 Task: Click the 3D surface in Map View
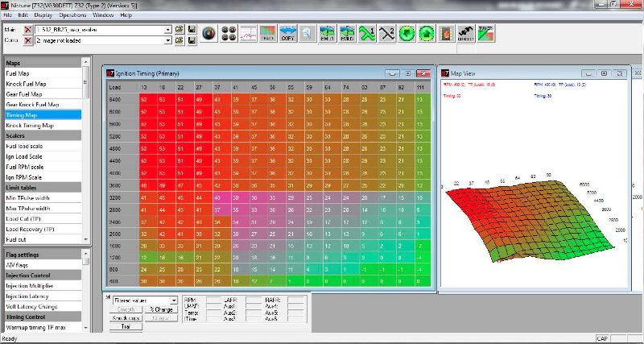tap(530, 220)
